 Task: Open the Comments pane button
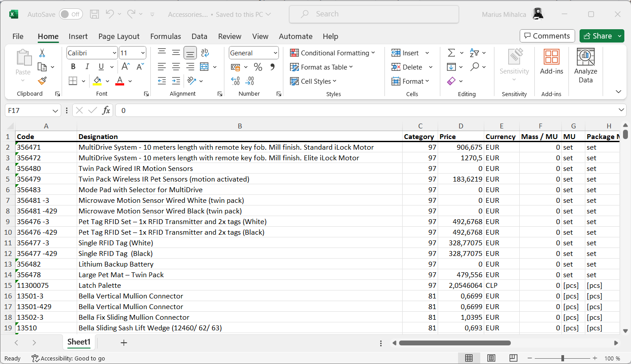[547, 36]
